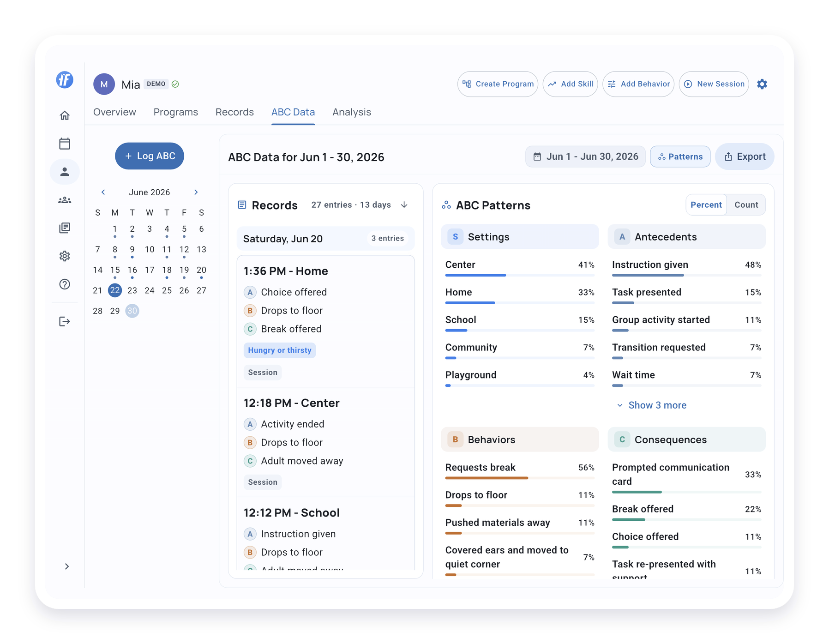
Task: Open the Overview tab
Action: point(114,112)
